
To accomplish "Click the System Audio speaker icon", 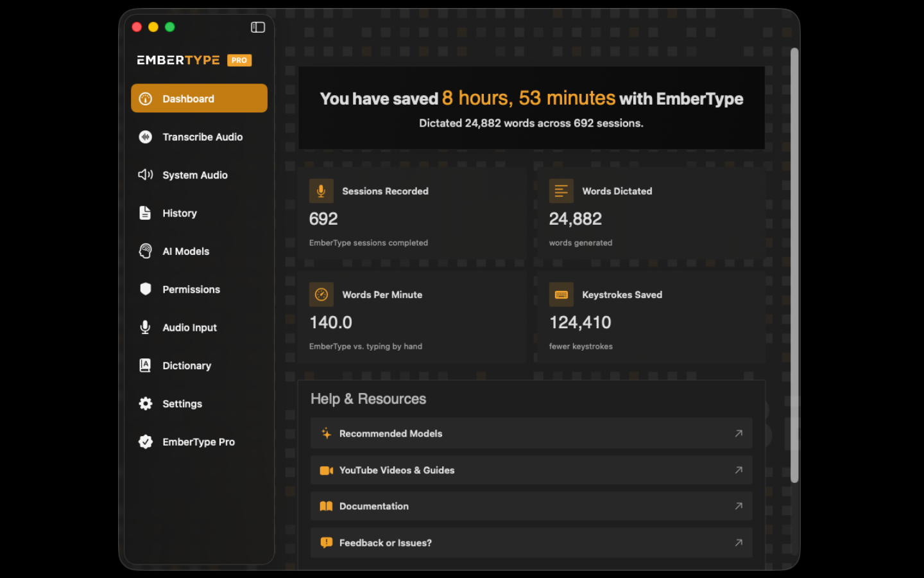I will coord(146,175).
